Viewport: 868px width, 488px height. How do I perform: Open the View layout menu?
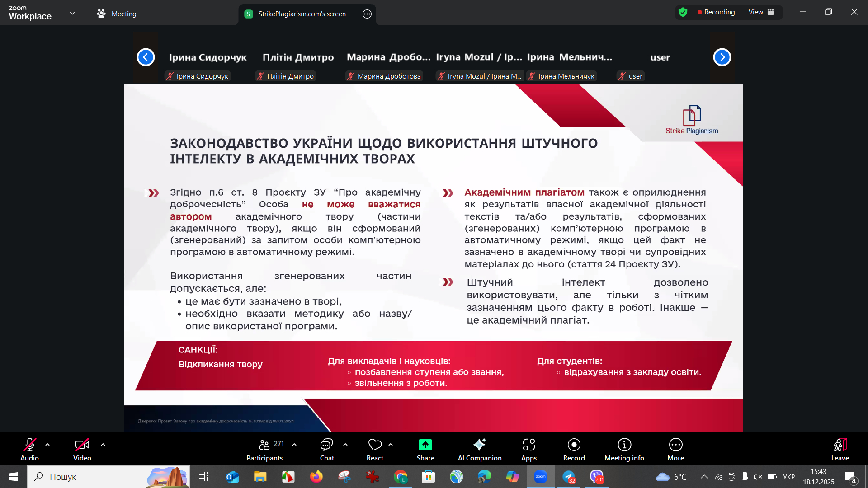coord(761,12)
